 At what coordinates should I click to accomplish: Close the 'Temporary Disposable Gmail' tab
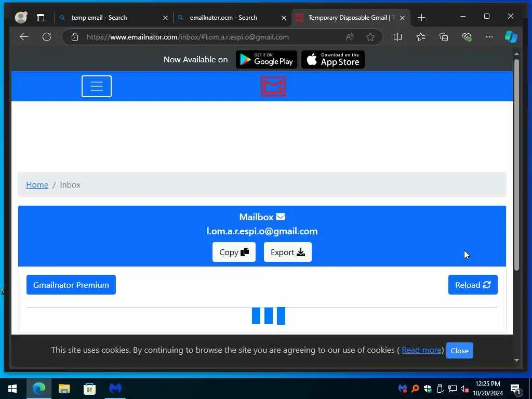[x=403, y=18]
